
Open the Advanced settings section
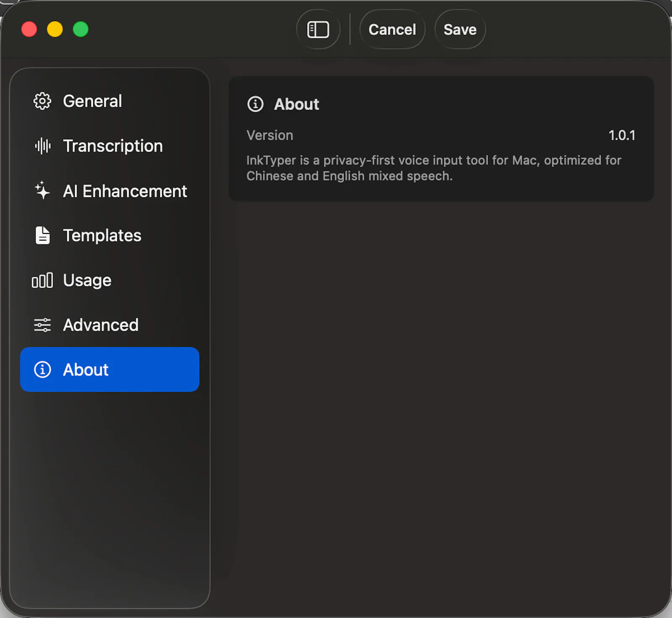coord(110,325)
